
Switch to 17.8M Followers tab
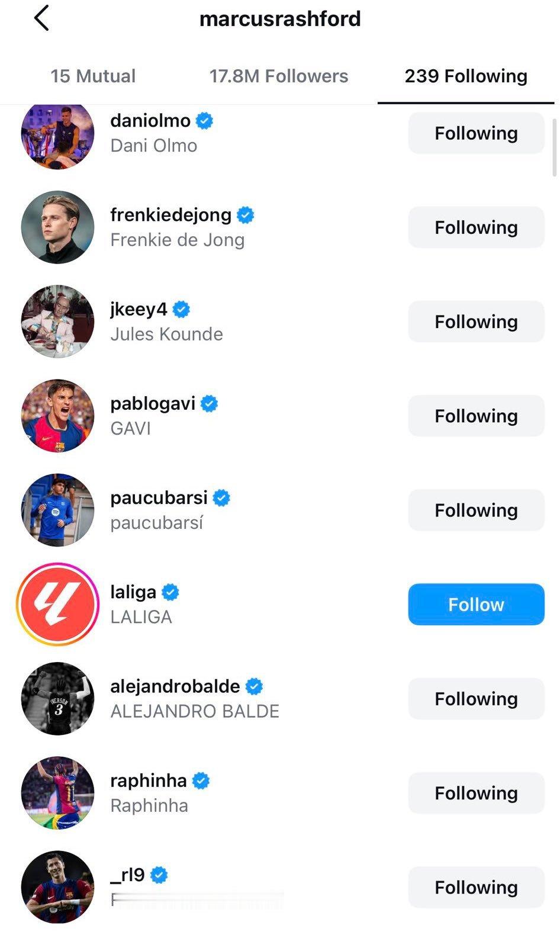[x=279, y=76]
